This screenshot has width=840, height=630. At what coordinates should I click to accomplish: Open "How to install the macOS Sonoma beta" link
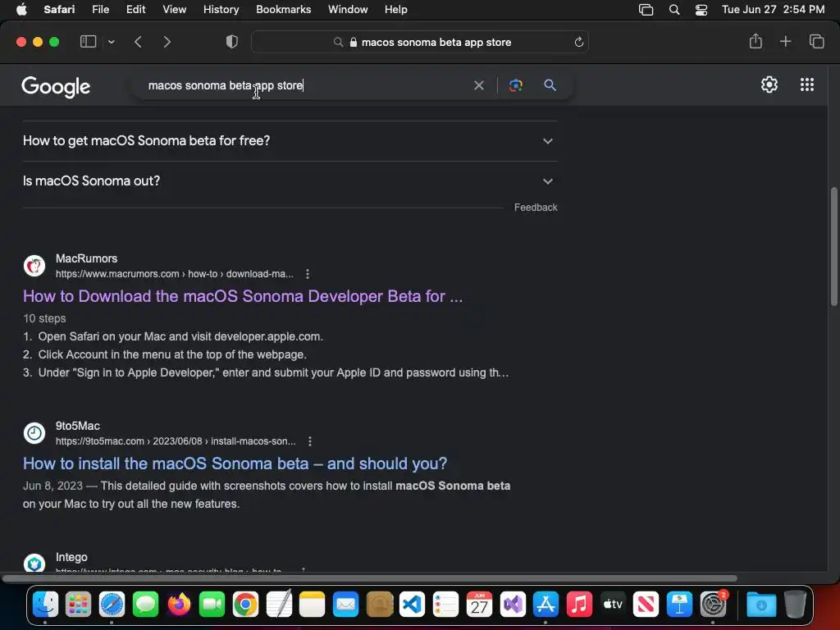[x=235, y=463]
